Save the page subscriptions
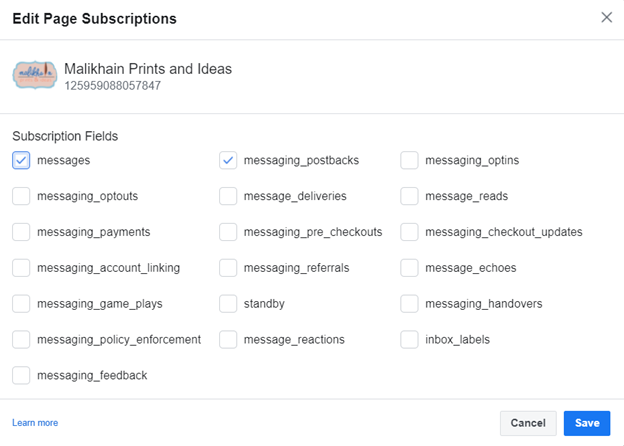624x446 pixels. (x=587, y=423)
